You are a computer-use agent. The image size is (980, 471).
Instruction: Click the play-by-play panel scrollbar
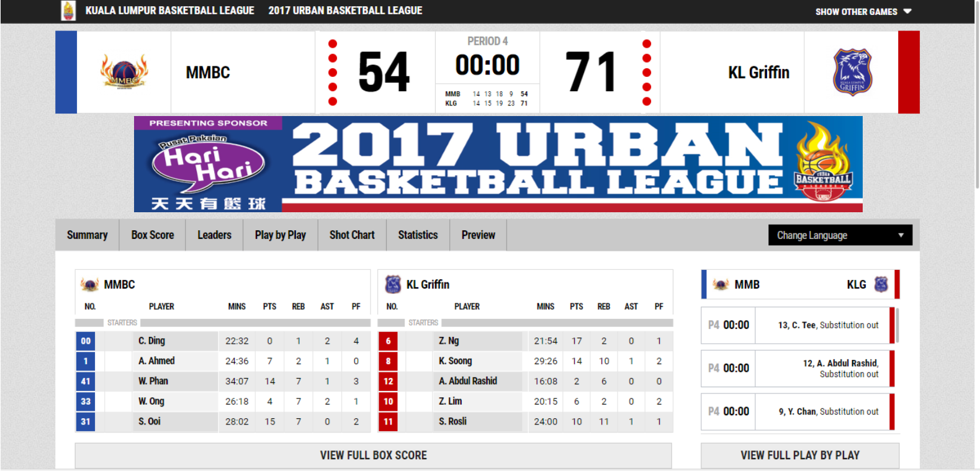(897, 326)
